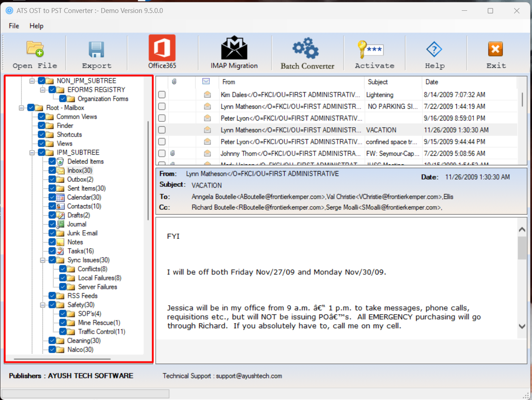Click envelope icon on Kim Dales email
Image resolution: width=532 pixels, height=400 pixels.
[207, 95]
